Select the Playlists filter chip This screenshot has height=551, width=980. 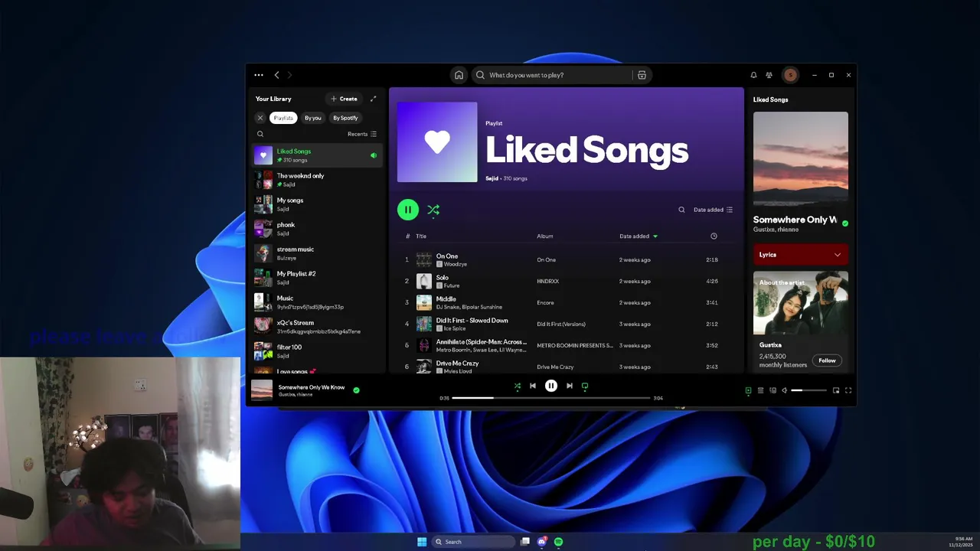[283, 118]
